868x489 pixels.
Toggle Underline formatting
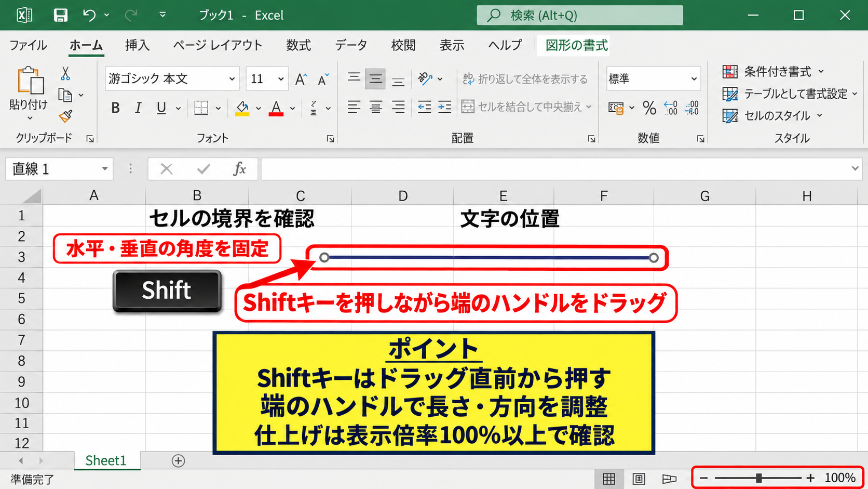point(161,108)
